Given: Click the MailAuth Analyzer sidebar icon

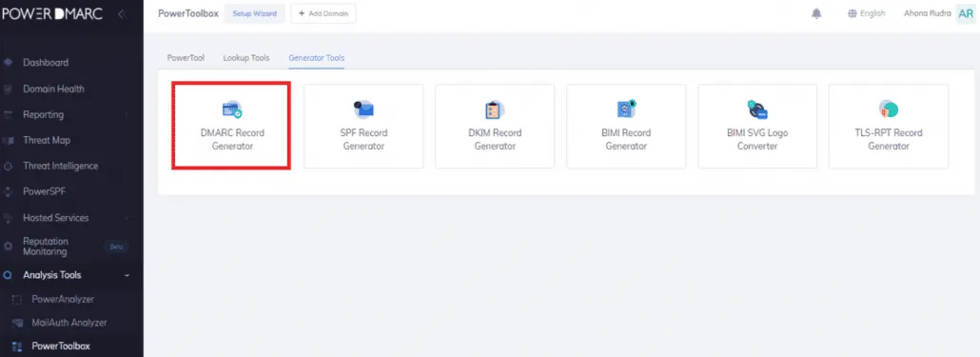Looking at the screenshot, I should coord(17,324).
